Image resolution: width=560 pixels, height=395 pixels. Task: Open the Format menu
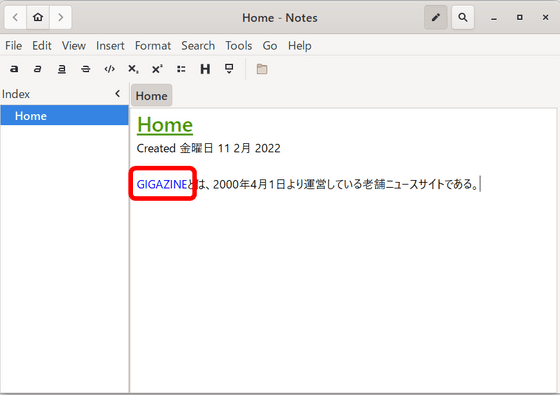coord(153,46)
